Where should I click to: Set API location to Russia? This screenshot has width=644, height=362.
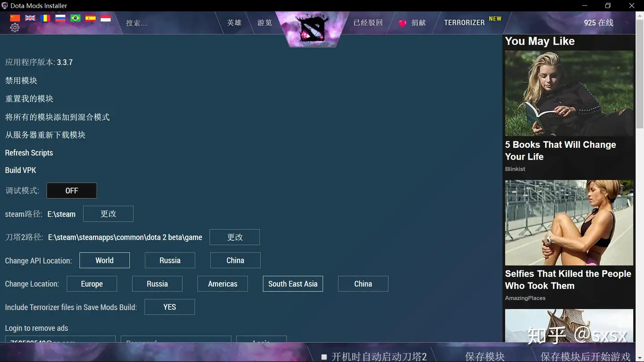(x=170, y=261)
